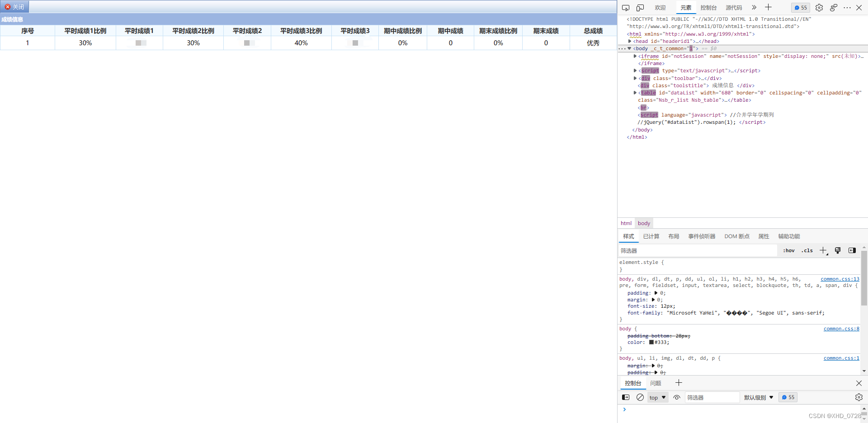Click the 40% cell under 平时成绩3比例

pyautogui.click(x=301, y=43)
